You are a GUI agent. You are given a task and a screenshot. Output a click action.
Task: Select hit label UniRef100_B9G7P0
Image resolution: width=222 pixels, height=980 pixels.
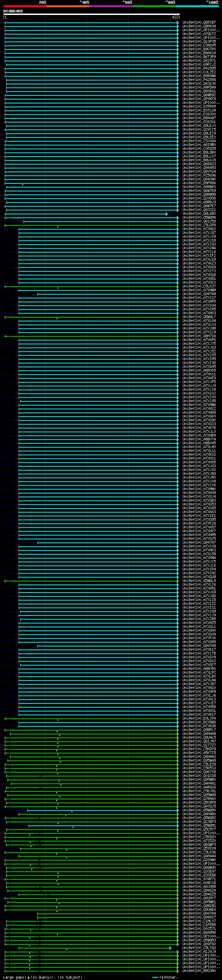(199, 49)
